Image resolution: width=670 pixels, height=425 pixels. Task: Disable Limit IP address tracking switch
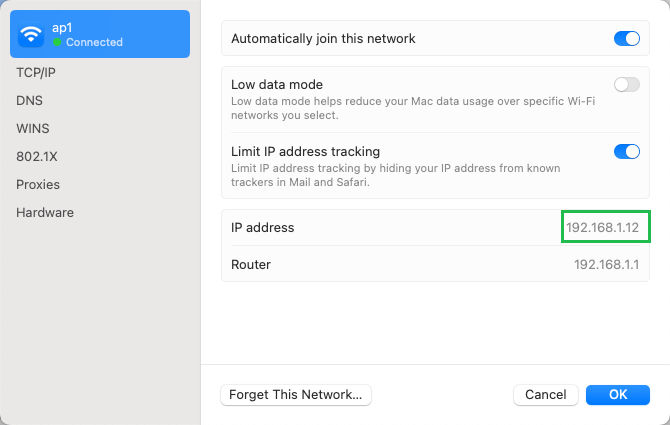[x=626, y=152]
